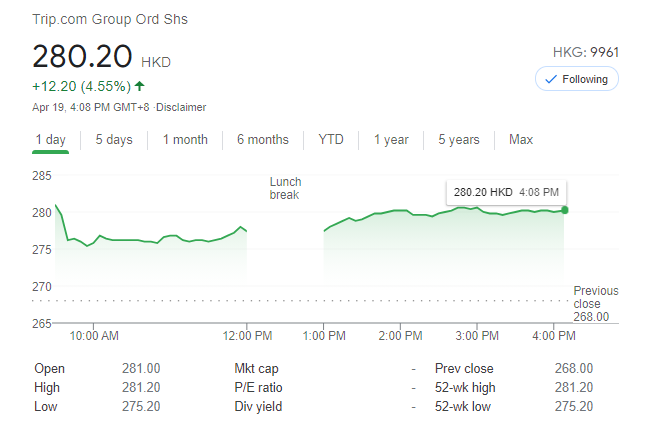Click the Previous close 268.00 label
656x442 pixels.
pos(595,304)
